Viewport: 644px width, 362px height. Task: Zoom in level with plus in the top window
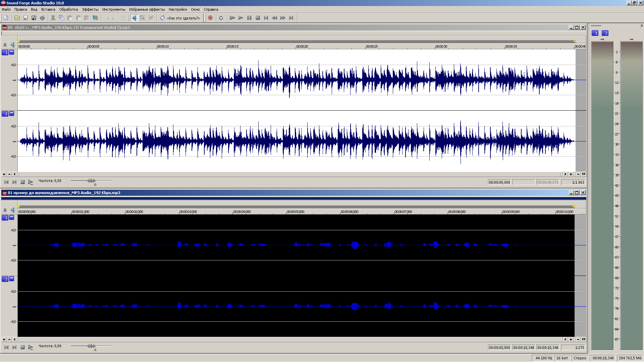pyautogui.click(x=4, y=174)
